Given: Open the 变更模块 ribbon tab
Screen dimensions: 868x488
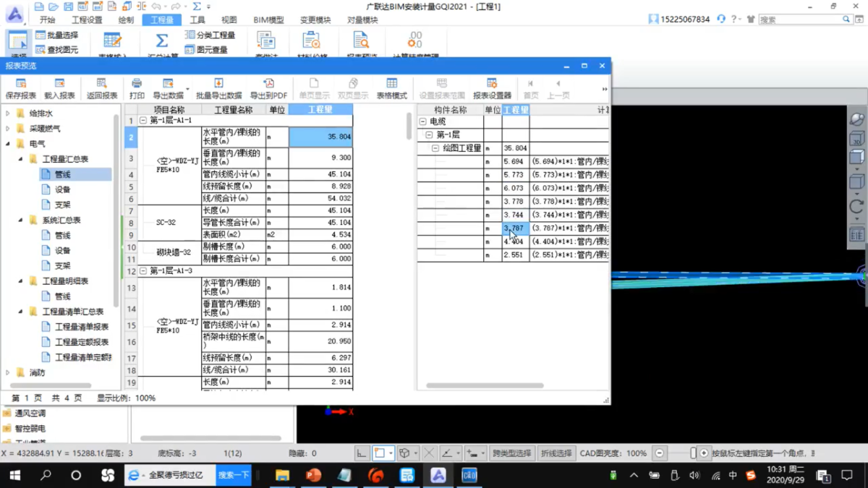Looking at the screenshot, I should 314,20.
